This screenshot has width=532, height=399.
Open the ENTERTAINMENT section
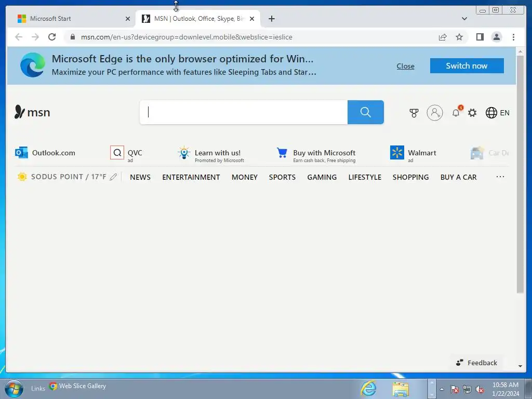(191, 177)
